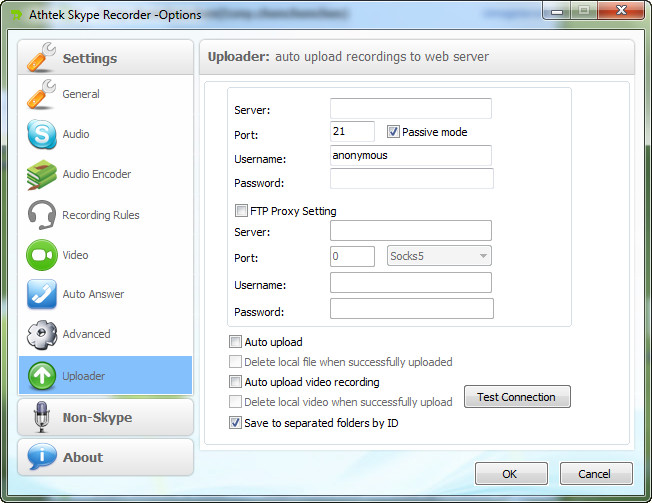This screenshot has width=652, height=503.
Task: Click the proxy Password field
Action: 412,308
